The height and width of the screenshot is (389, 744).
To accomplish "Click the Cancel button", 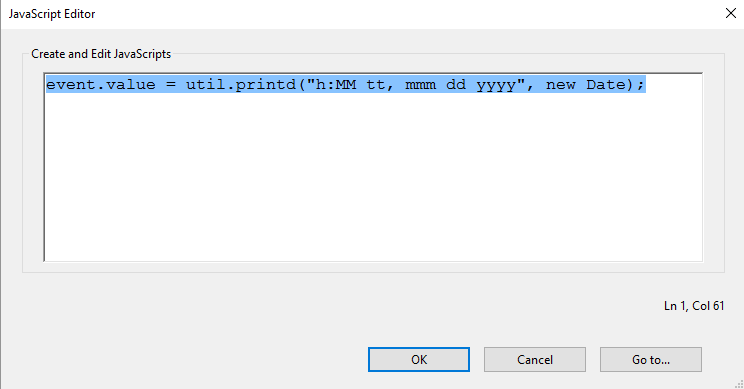I will tap(535, 360).
